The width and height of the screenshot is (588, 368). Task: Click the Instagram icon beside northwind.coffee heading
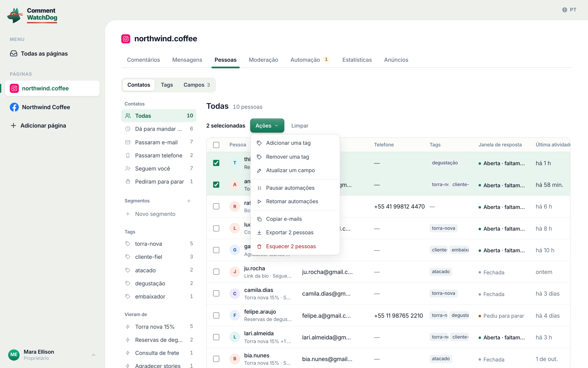click(126, 39)
